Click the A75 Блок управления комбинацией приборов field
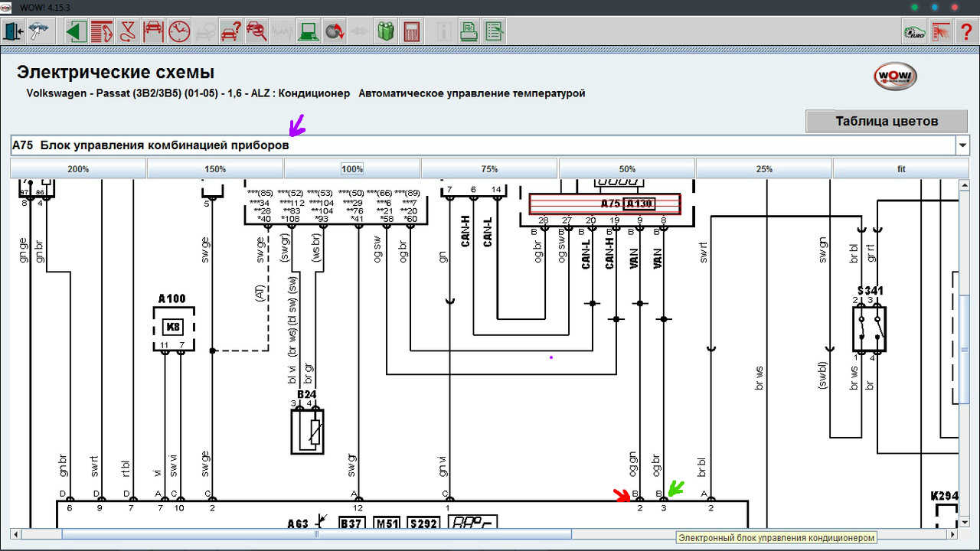This screenshot has width=980, height=551. click(482, 145)
